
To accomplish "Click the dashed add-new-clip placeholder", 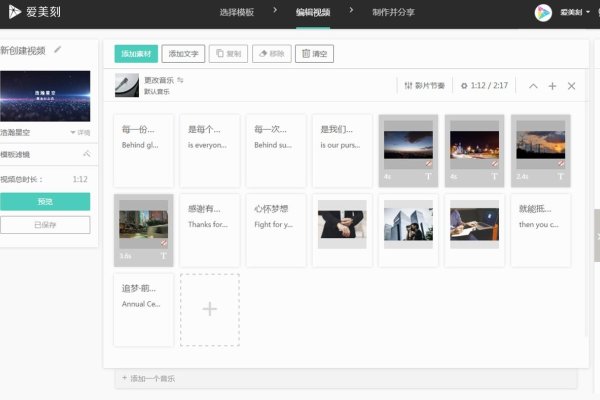I will (210, 310).
